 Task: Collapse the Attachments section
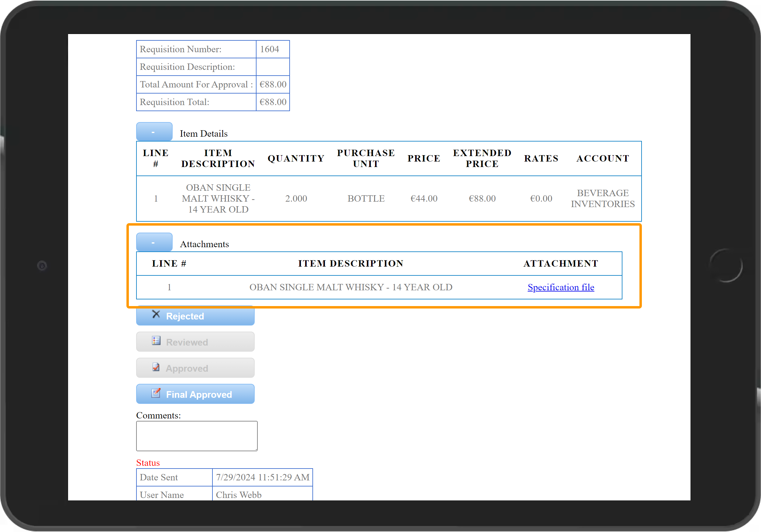click(x=154, y=242)
